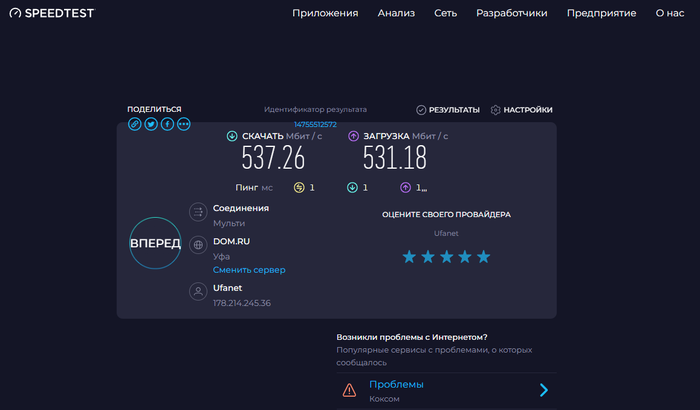Click the globe server icon beside DOM.RU
The image size is (700, 410).
coord(198,245)
